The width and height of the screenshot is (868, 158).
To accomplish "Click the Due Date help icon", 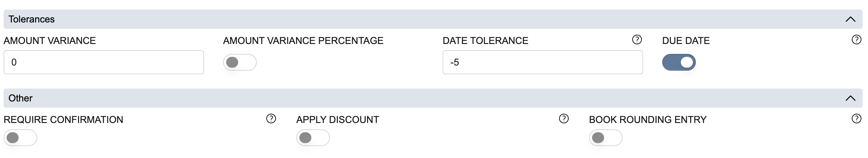I will coord(856,40).
